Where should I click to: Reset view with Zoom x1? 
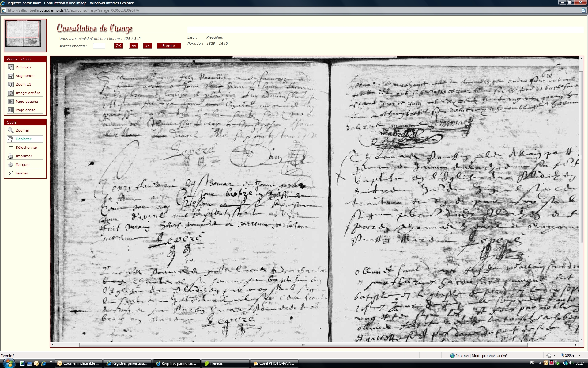click(11, 84)
